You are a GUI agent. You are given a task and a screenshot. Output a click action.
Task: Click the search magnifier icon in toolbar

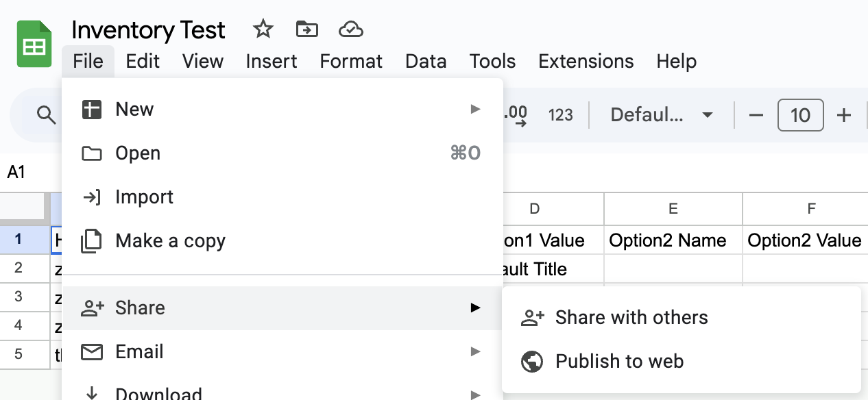tap(46, 115)
